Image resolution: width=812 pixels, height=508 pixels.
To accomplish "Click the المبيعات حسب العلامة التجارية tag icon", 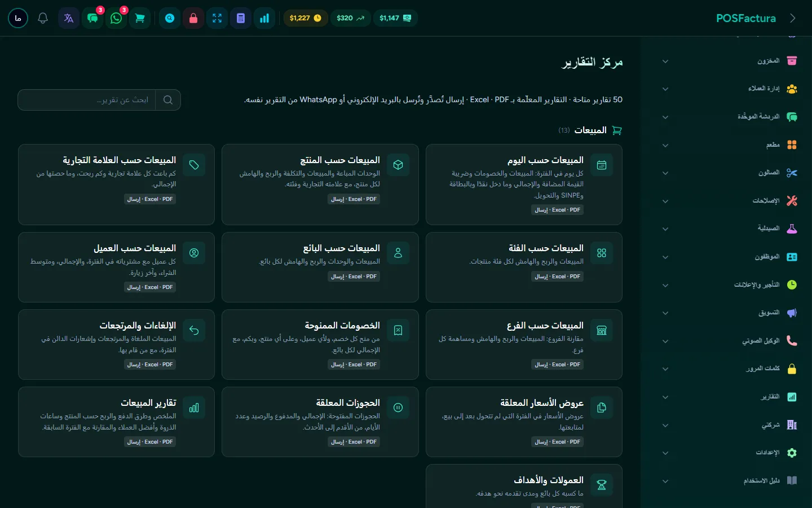I will (x=194, y=165).
